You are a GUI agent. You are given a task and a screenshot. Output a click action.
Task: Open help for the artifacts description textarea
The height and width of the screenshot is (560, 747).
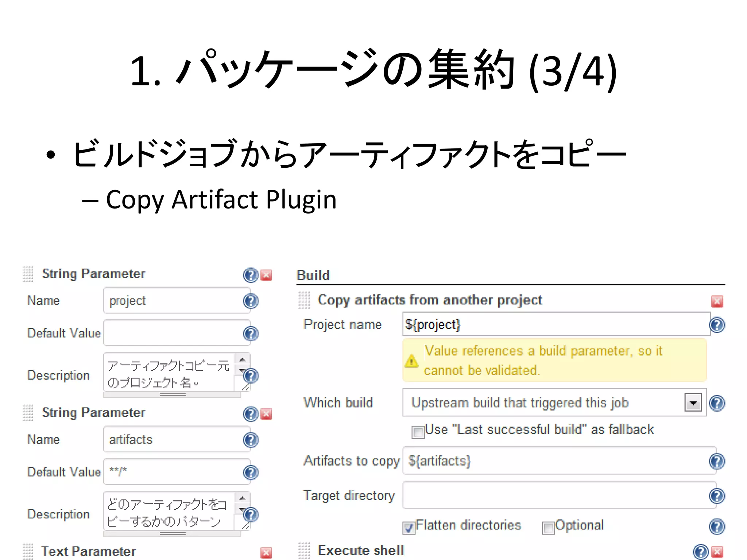coord(251,514)
